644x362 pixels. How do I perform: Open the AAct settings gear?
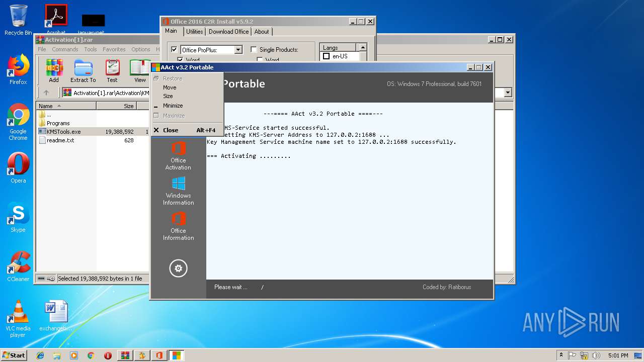coord(178,268)
